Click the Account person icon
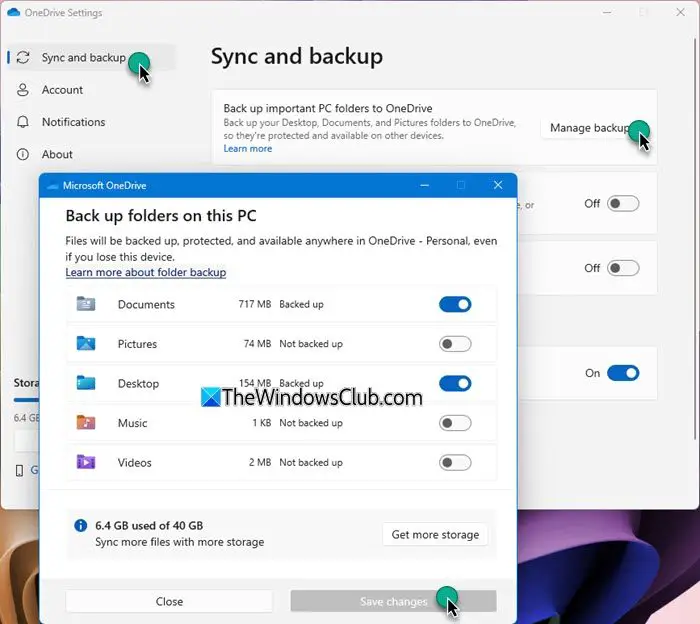This screenshot has height=624, width=700. pos(23,90)
